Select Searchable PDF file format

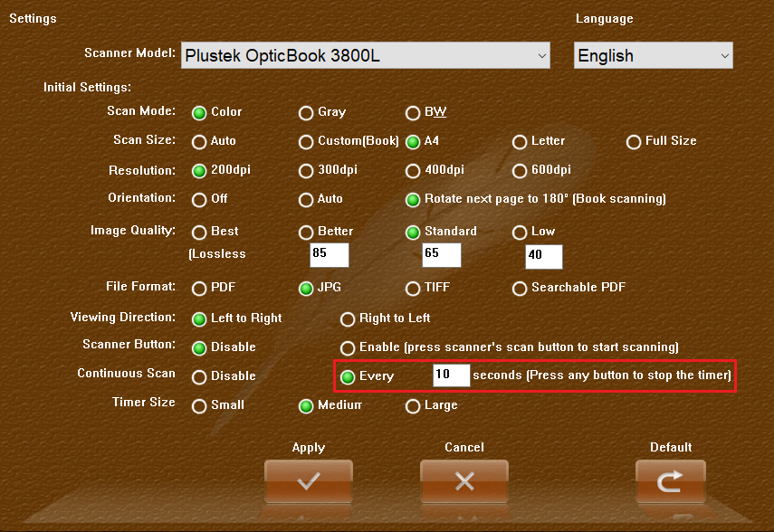pyautogui.click(x=520, y=289)
